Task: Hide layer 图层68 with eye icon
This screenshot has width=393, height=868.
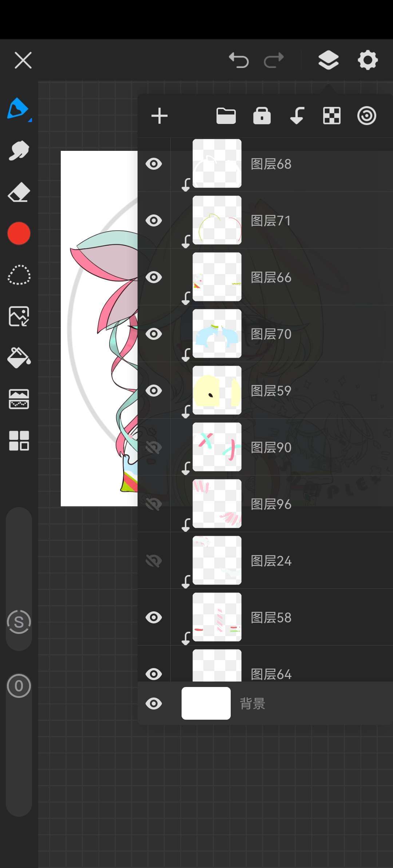Action: [154, 164]
